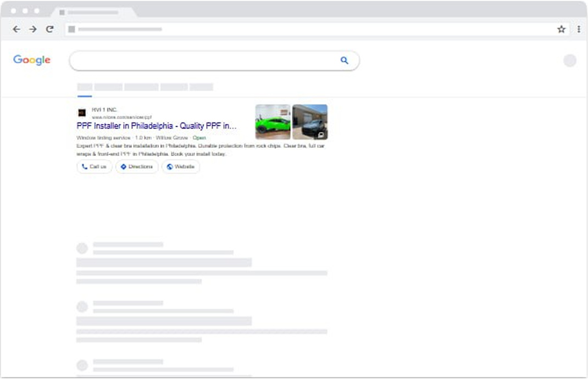This screenshot has width=588, height=379.
Task: Click the HVI 1 INC. favicon
Action: 82,113
